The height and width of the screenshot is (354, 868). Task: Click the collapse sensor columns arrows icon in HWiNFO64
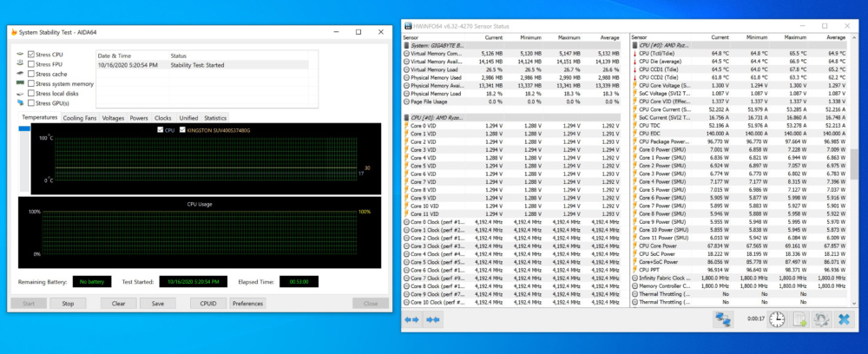click(433, 319)
